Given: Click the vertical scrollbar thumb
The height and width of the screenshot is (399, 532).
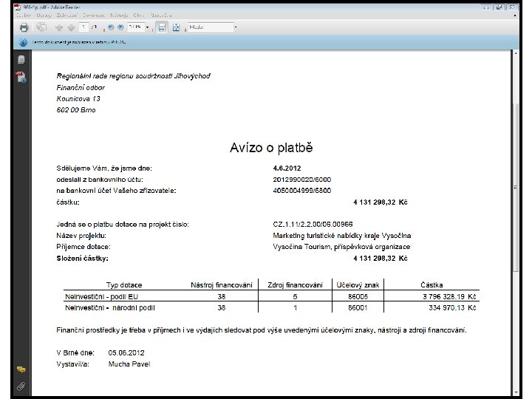Looking at the screenshot, I should pos(516,187).
